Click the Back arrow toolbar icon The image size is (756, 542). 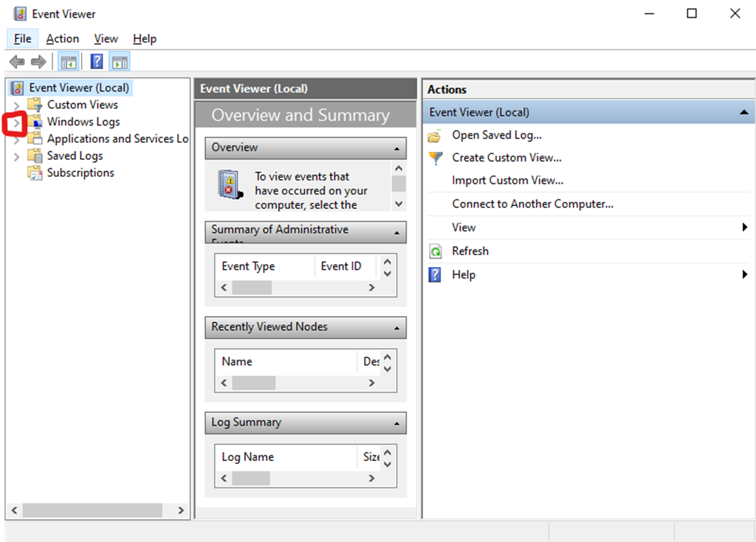(x=16, y=62)
